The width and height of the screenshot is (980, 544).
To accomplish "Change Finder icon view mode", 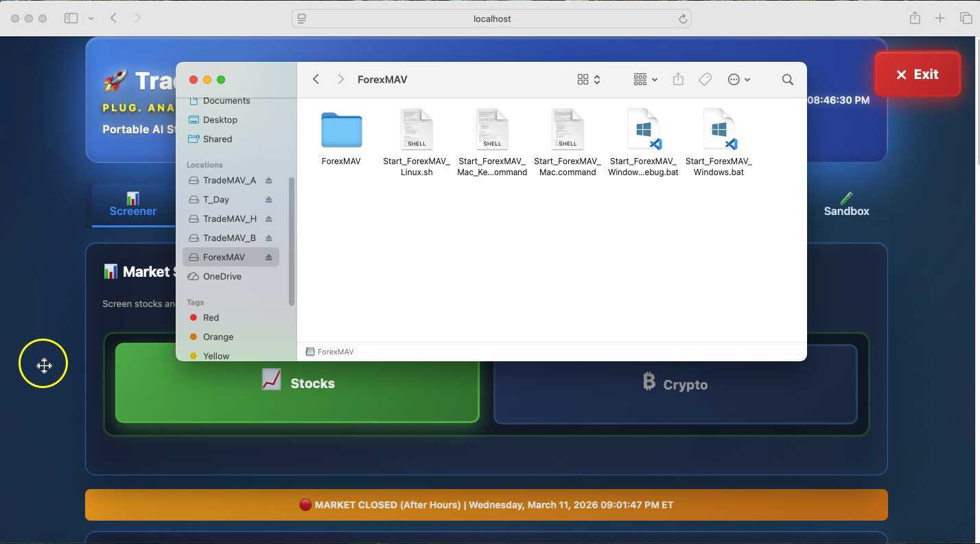I will coord(589,80).
